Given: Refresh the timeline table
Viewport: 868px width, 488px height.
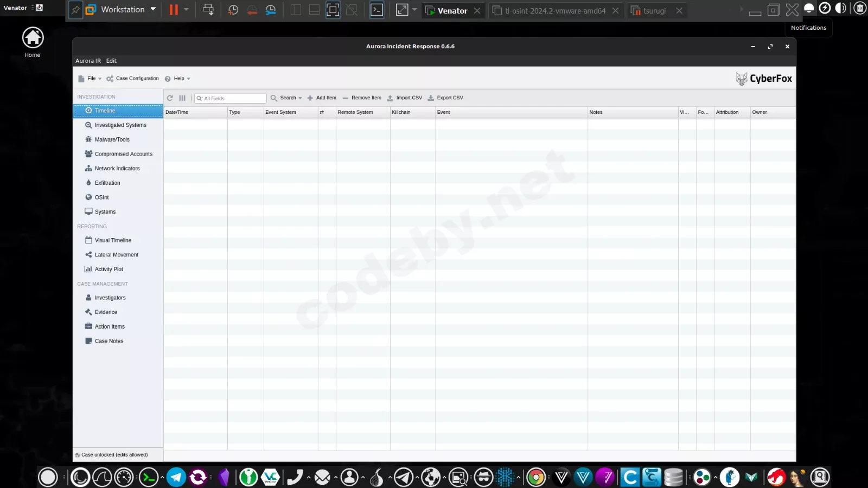Looking at the screenshot, I should click(170, 98).
